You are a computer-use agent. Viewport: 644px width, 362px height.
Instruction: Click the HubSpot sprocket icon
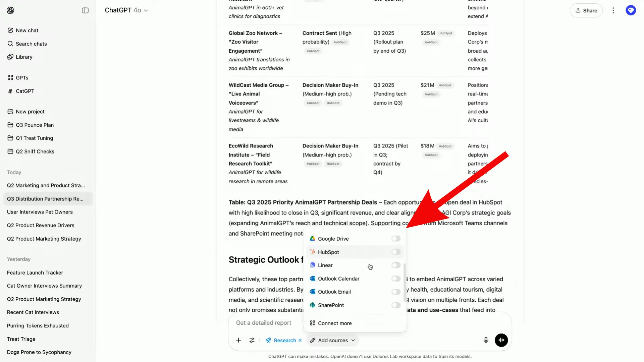(312, 252)
